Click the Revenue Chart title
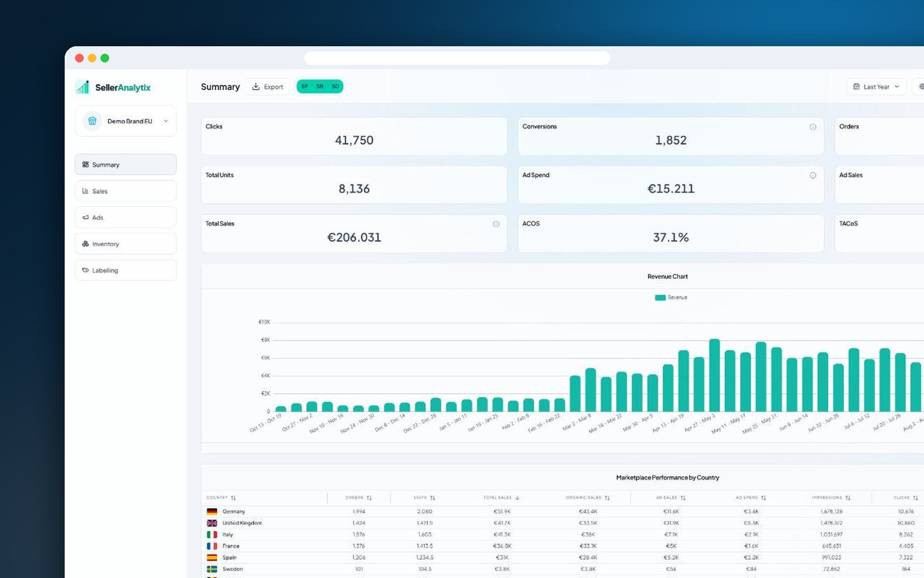924x578 pixels. (x=668, y=276)
